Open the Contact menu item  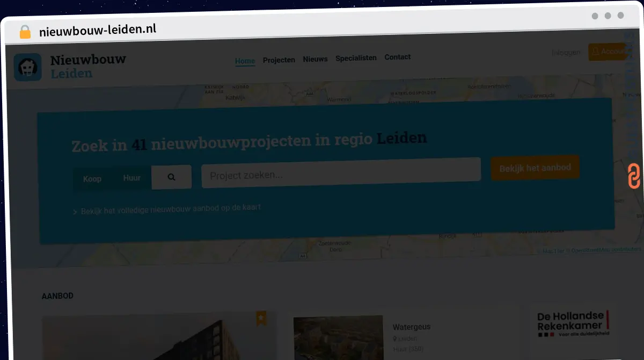(398, 57)
